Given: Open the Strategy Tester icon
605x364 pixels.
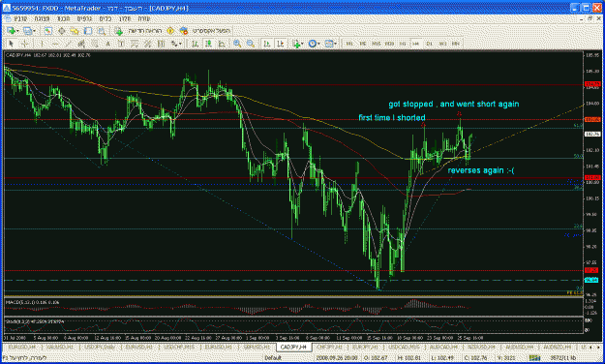Looking at the screenshot, I should [101, 31].
